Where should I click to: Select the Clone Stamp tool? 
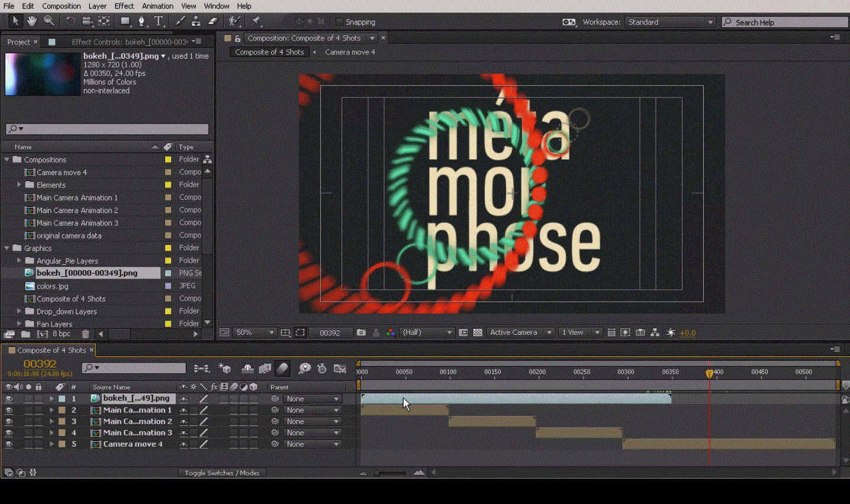click(x=196, y=21)
